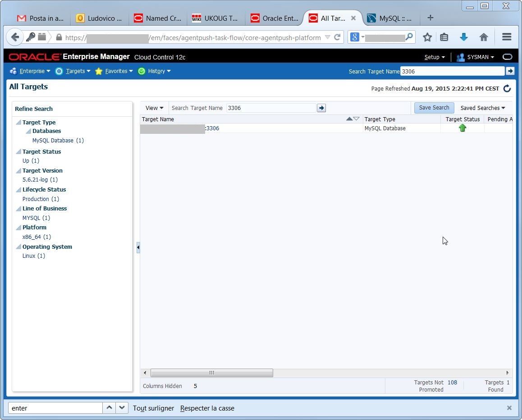Open the Saved Searches dropdown

pyautogui.click(x=483, y=108)
